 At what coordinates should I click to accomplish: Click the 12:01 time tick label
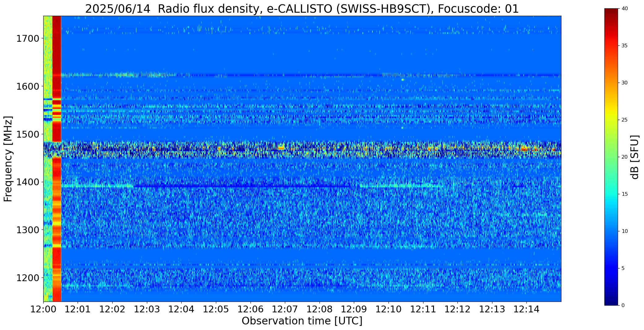78,309
